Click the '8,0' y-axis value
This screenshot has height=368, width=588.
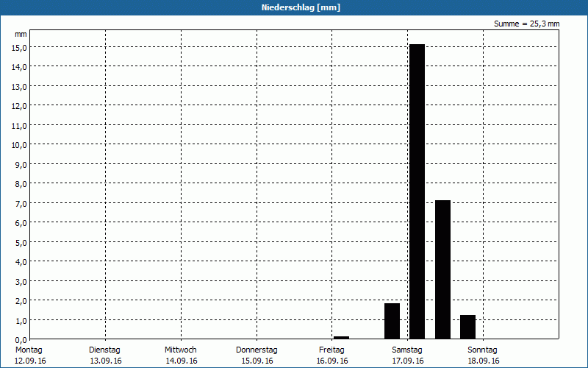click(x=21, y=184)
